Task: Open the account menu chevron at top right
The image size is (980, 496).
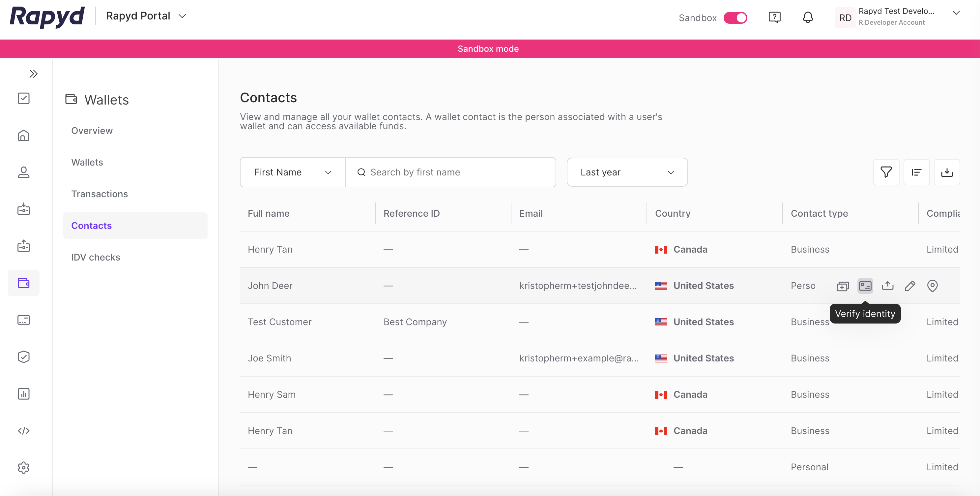Action: point(956,13)
